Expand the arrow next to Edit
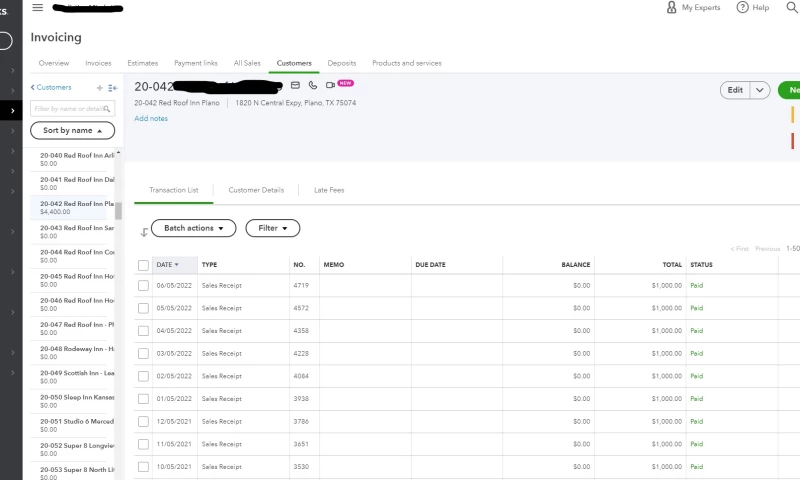 click(760, 90)
